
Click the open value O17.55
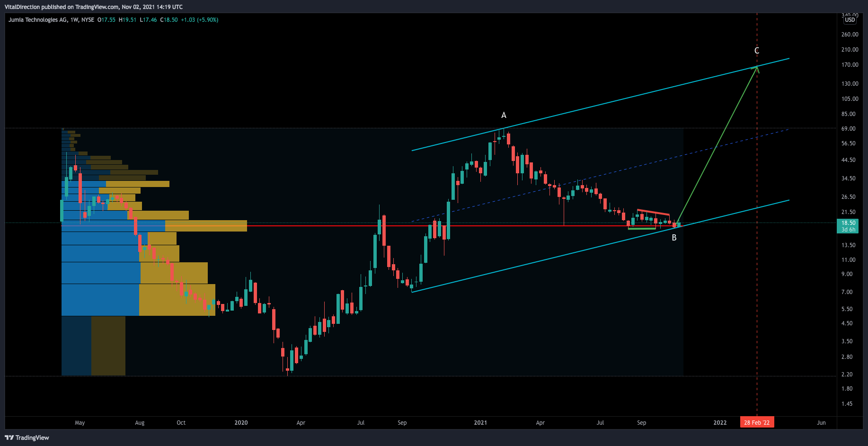click(x=106, y=20)
